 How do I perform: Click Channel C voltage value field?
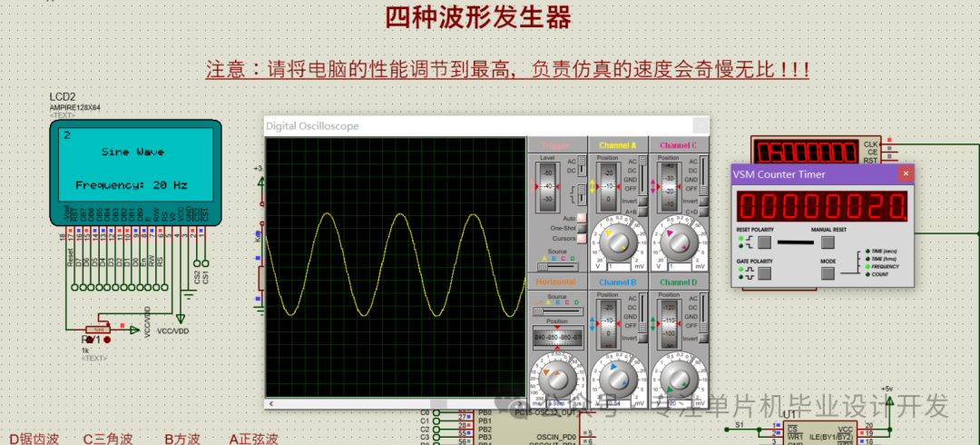tap(680, 267)
